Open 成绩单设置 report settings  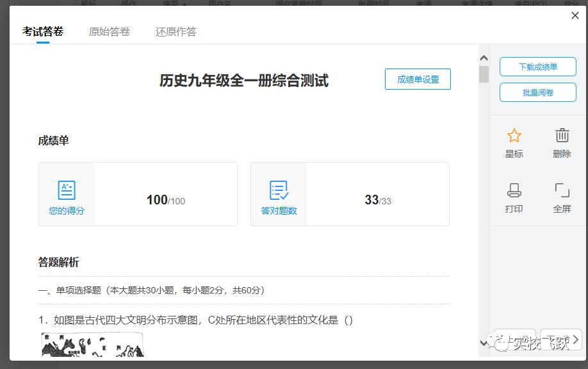point(418,79)
